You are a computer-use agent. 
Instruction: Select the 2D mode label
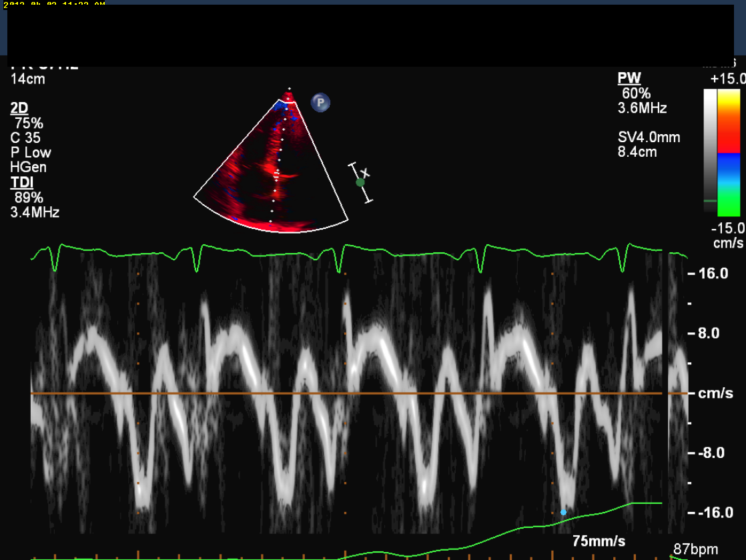click(x=19, y=108)
